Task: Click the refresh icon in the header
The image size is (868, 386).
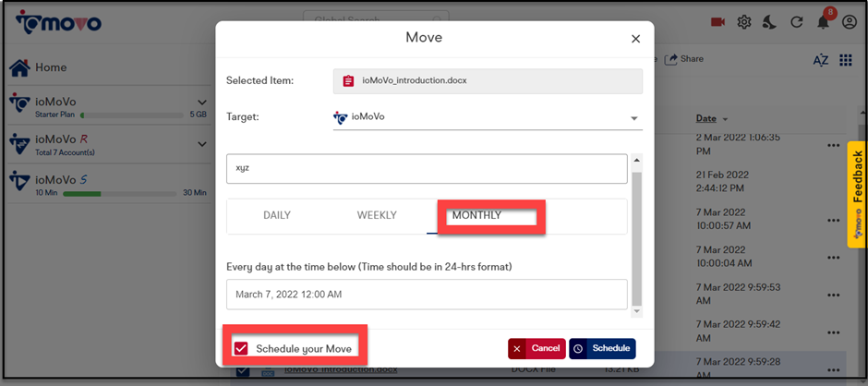Action: click(x=797, y=22)
